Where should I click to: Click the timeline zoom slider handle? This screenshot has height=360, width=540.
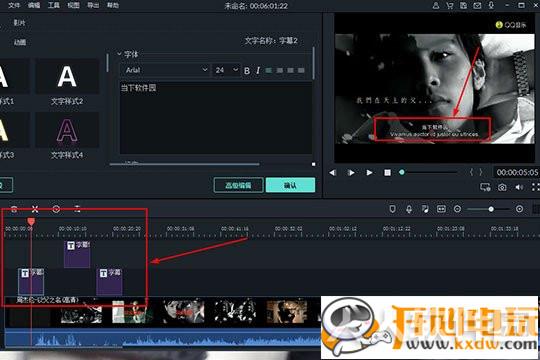click(491, 209)
